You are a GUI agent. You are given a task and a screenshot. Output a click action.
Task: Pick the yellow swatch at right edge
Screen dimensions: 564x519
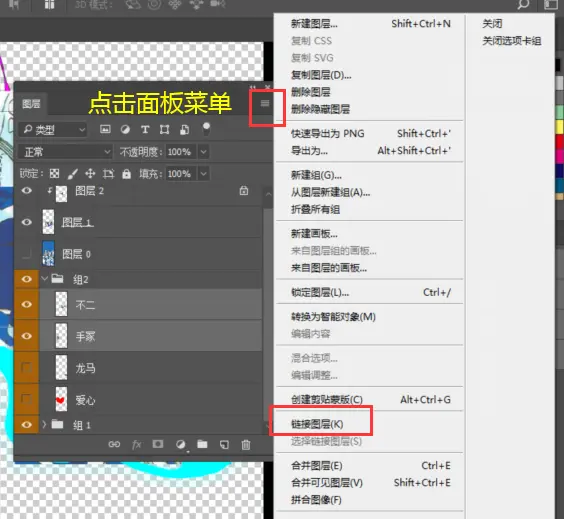tap(560, 127)
